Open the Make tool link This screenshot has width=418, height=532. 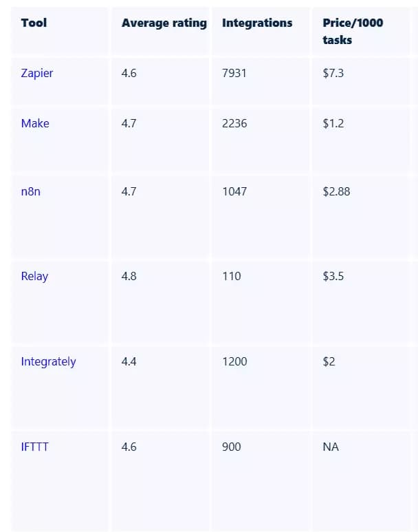[35, 123]
